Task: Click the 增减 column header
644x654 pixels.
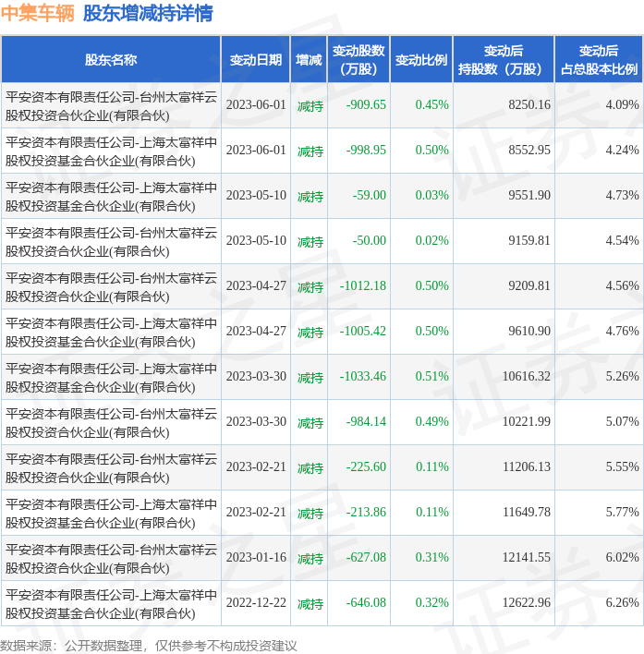Action: [309, 60]
